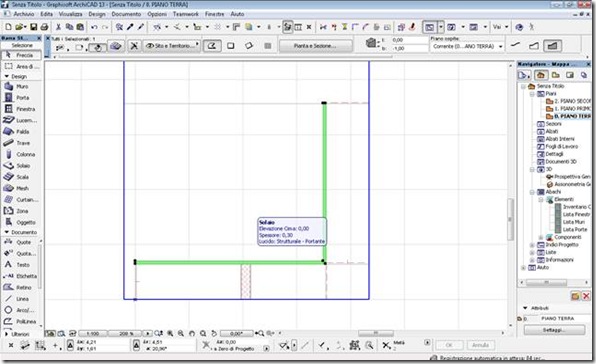Click the Settaggi button in Navigator
The image size is (596, 364).
click(554, 330)
